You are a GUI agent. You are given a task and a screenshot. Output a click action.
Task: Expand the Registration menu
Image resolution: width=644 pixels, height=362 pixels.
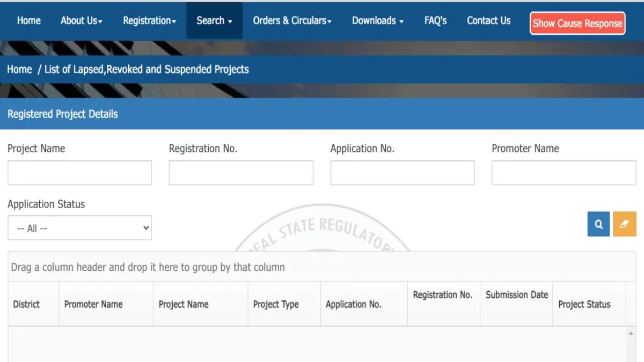tap(149, 20)
